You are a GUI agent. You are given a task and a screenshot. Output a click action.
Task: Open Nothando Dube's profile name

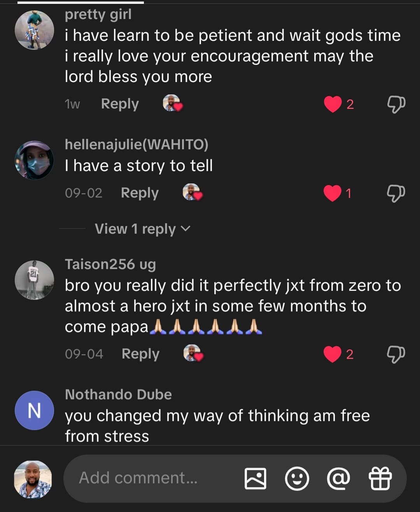pos(118,395)
